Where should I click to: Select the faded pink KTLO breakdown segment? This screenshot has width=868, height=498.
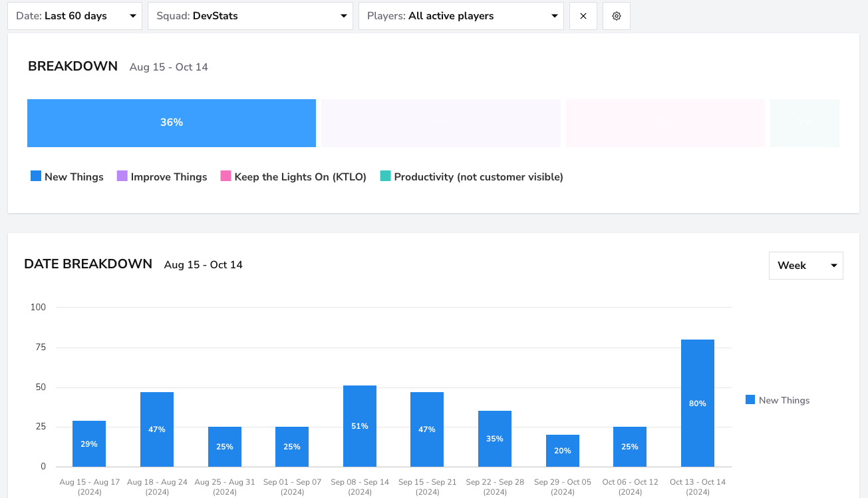click(665, 123)
